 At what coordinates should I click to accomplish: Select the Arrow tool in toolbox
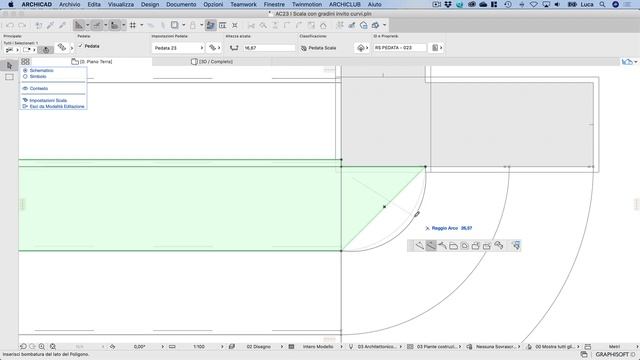coord(9,66)
